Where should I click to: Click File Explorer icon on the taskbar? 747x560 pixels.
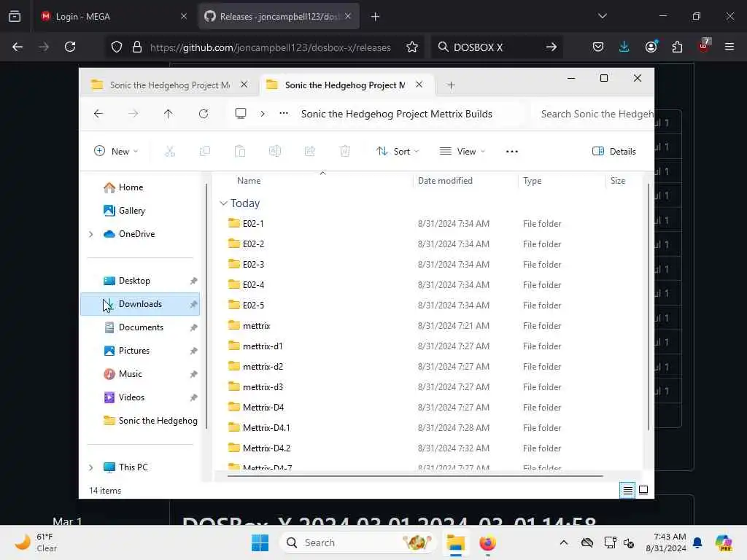(455, 542)
